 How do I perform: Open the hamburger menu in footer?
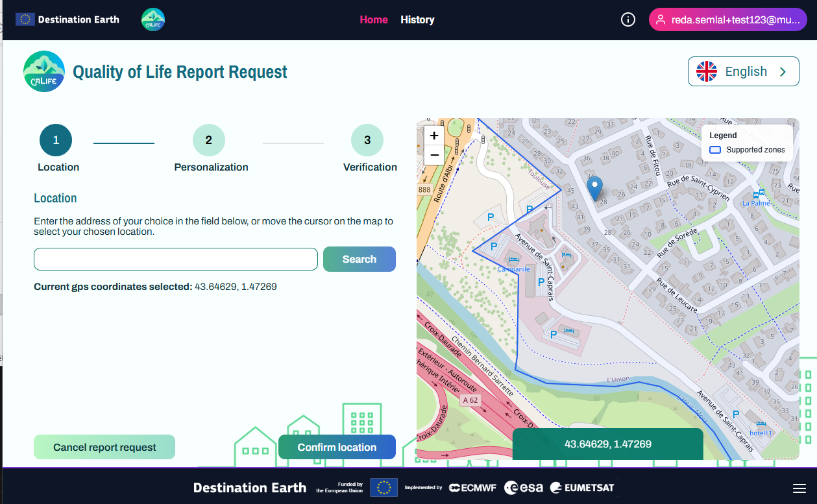pos(799,488)
